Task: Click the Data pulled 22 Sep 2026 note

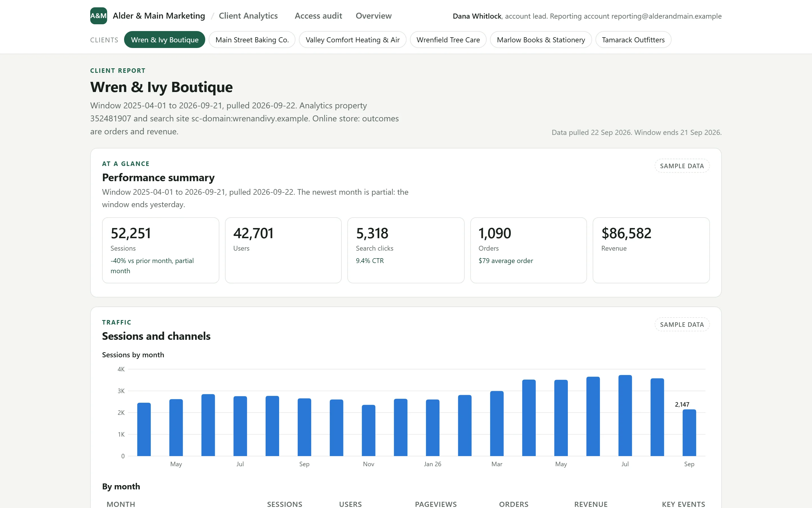Action: [637, 132]
